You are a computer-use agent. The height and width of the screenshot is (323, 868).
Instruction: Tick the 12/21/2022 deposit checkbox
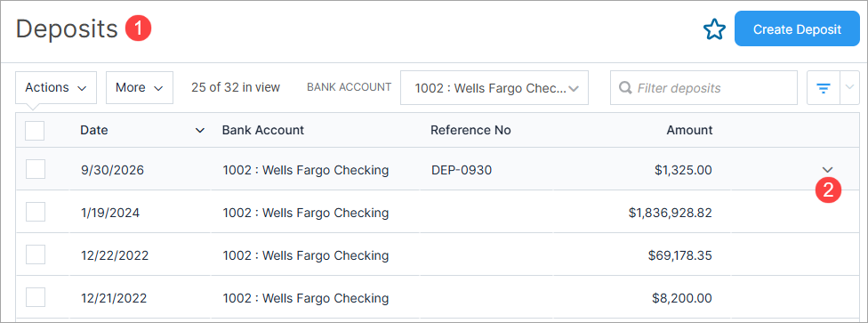(36, 297)
